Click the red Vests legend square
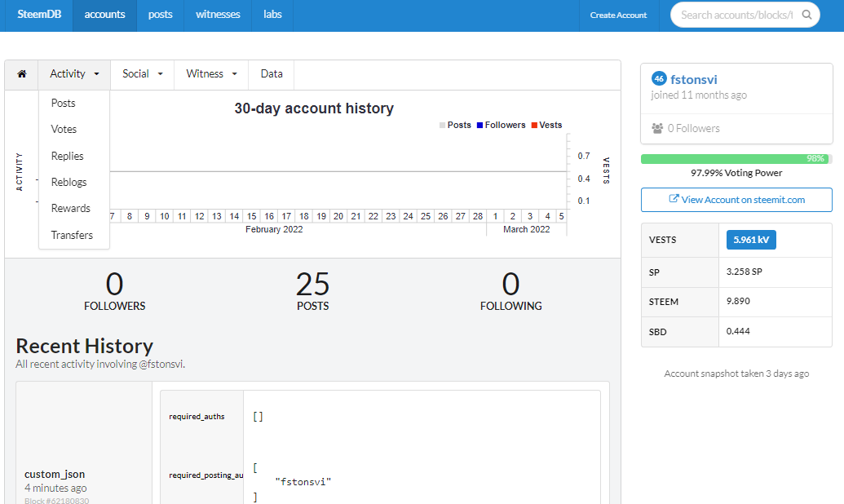844x504 pixels. (534, 125)
